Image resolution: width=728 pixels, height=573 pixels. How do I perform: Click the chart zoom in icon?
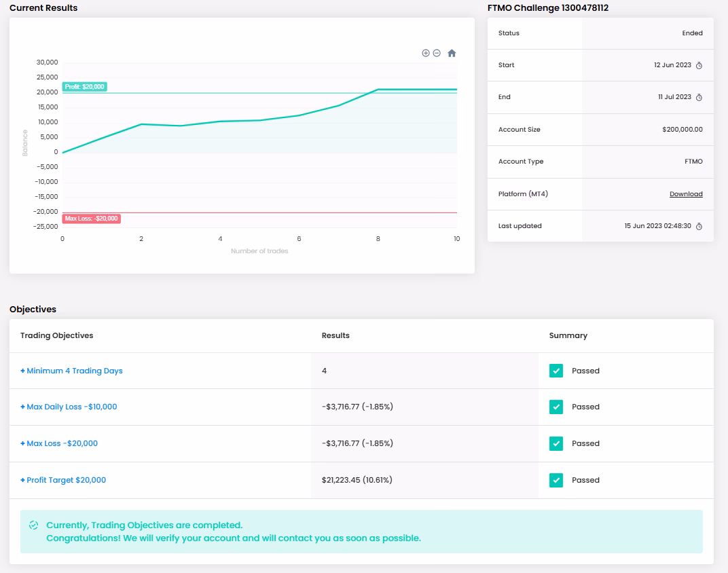point(426,53)
